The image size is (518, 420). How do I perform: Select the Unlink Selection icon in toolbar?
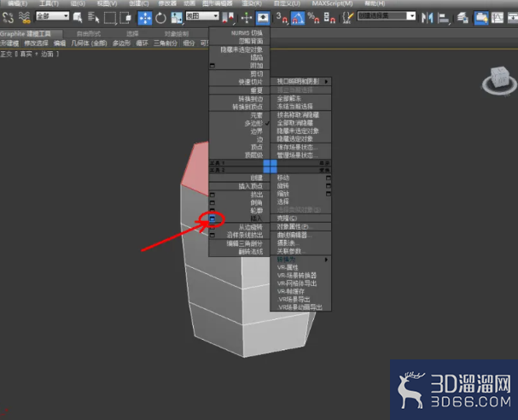8,18
